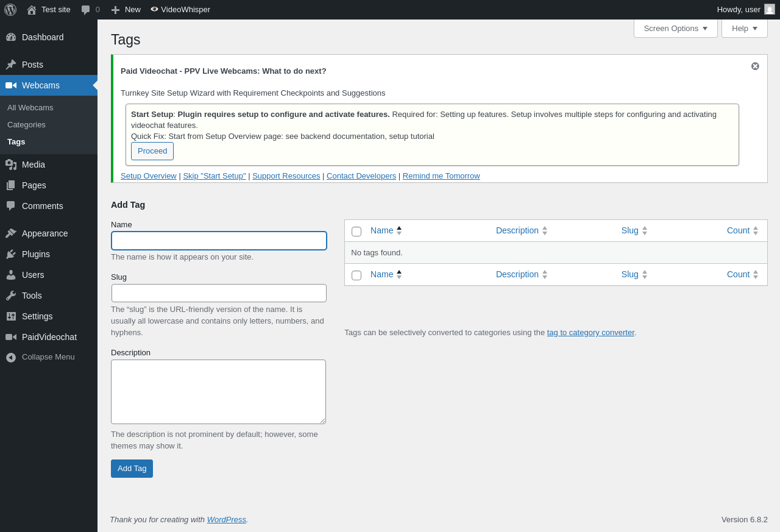The image size is (780, 532).
Task: Open the Setup Overview link
Action: click(149, 176)
